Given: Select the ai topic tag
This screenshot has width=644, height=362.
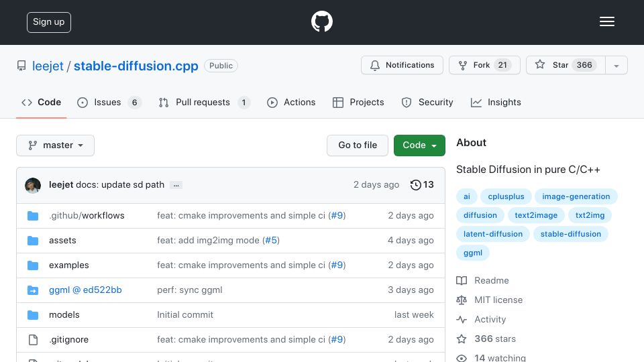Looking at the screenshot, I should coord(467,196).
